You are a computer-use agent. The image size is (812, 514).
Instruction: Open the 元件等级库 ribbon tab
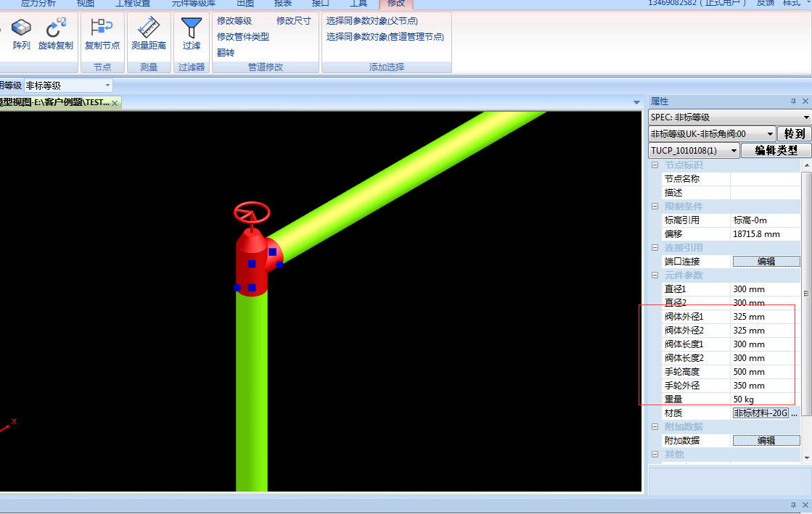(x=193, y=4)
